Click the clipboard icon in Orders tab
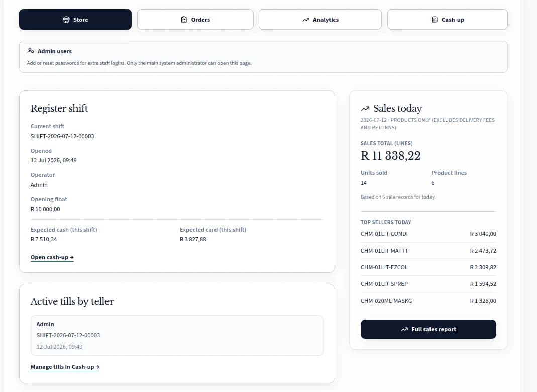 click(184, 20)
